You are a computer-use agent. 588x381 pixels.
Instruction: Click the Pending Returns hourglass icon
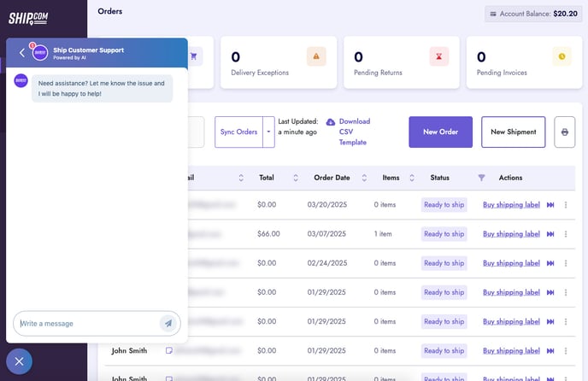point(438,56)
